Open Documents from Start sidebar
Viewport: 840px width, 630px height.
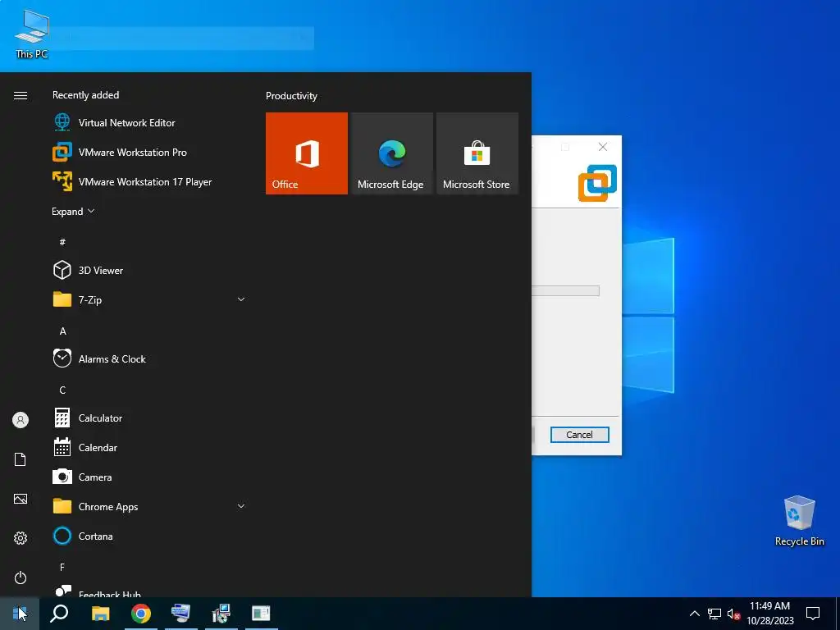(21, 459)
